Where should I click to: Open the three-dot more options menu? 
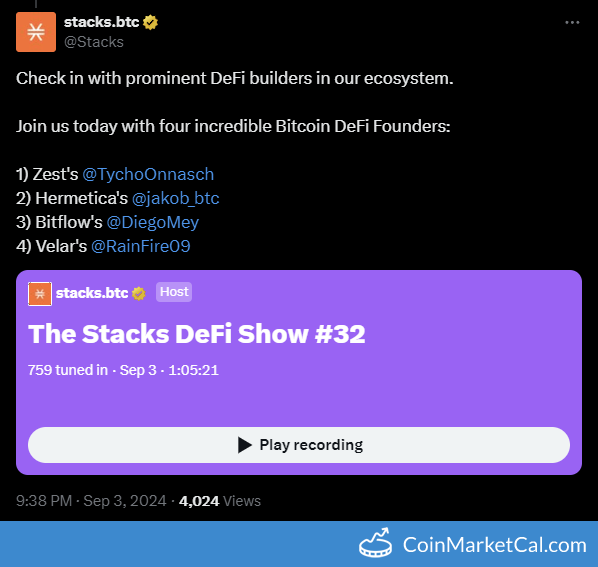click(572, 23)
